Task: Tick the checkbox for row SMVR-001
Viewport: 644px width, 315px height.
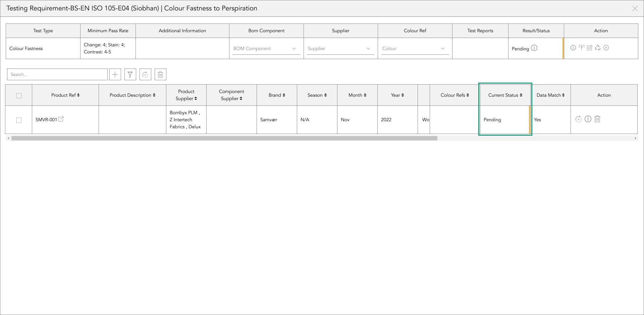Action: pos(19,120)
